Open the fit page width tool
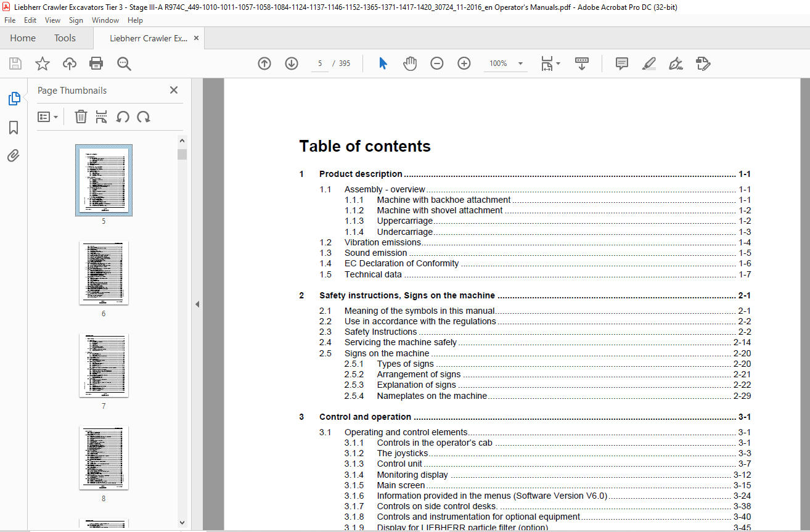The width and height of the screenshot is (810, 532). click(547, 63)
